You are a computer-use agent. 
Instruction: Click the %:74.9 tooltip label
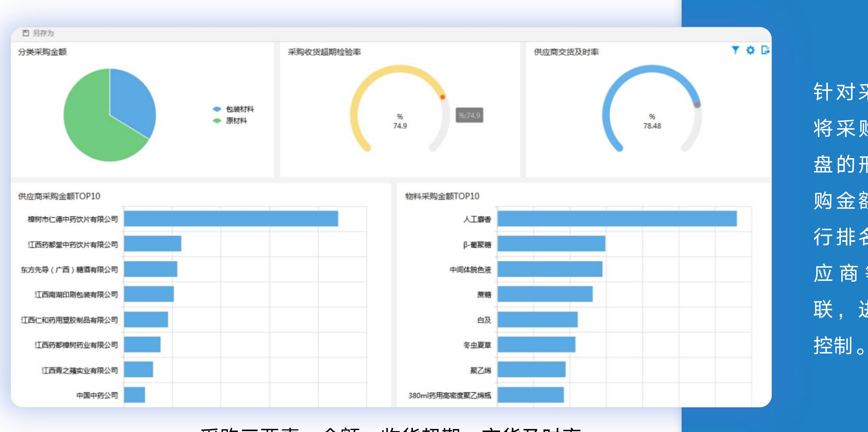469,115
